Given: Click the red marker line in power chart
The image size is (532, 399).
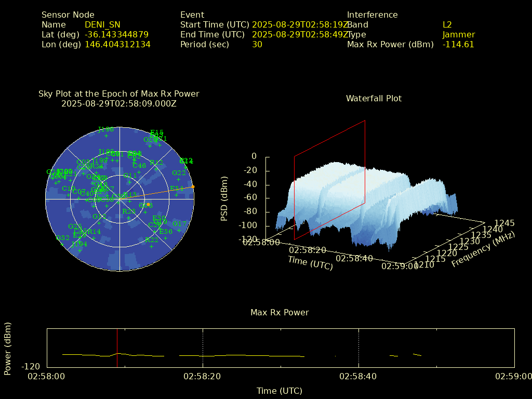Looking at the screenshot, I should click(x=117, y=348).
